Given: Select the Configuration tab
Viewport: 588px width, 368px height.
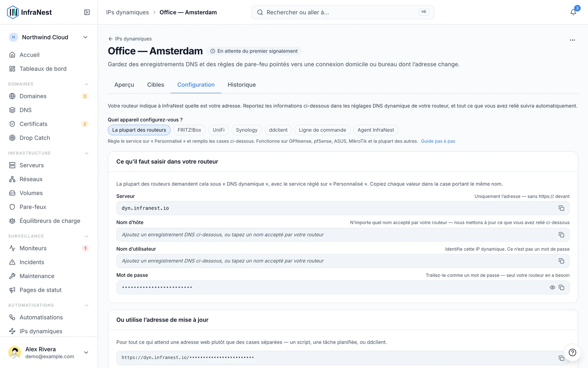Looking at the screenshot, I should pyautogui.click(x=196, y=85).
